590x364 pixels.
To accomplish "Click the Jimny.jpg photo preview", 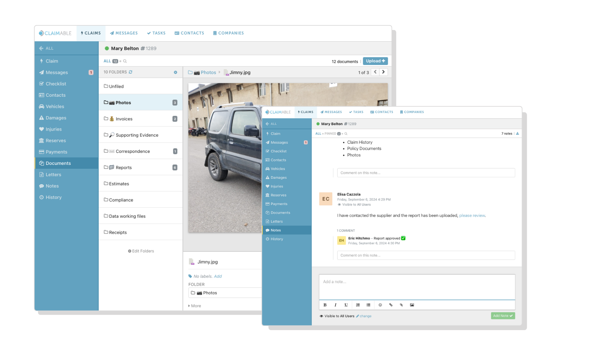I will (x=225, y=158).
